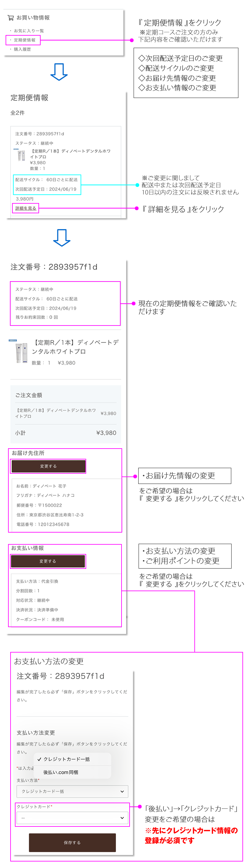Click 変更する under お支払い情報

[47, 561]
